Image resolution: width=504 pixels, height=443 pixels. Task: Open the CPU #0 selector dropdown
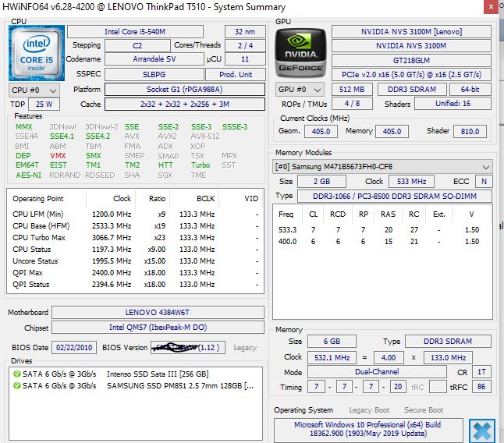click(x=34, y=90)
